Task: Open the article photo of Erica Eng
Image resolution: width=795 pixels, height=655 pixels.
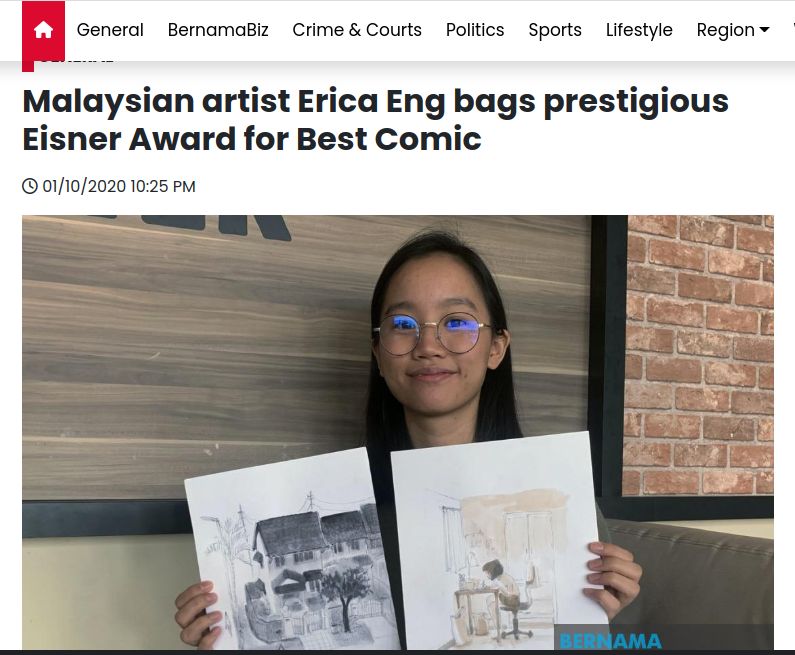Action: click(x=398, y=432)
